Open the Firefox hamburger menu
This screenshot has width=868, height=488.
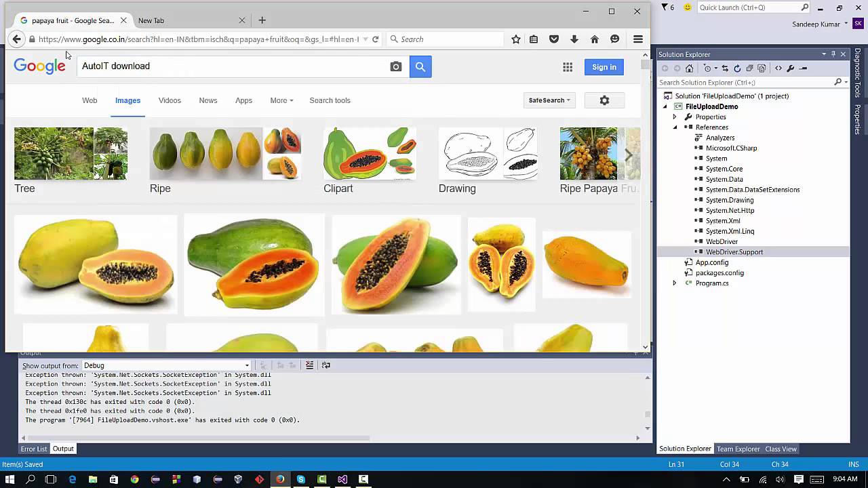click(638, 39)
